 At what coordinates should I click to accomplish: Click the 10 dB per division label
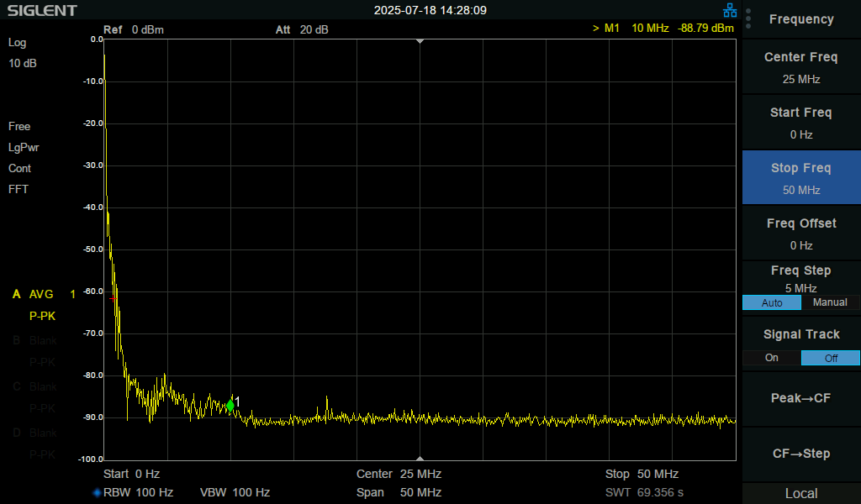pos(23,64)
